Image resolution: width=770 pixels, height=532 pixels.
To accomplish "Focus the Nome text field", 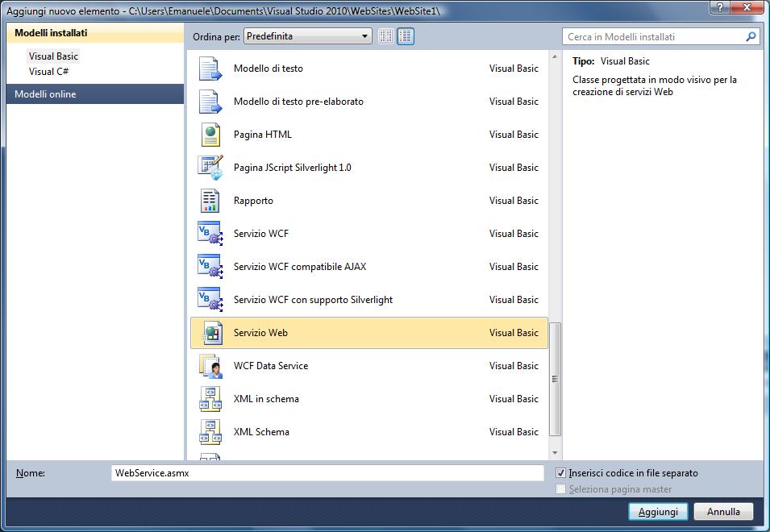I will click(x=327, y=473).
